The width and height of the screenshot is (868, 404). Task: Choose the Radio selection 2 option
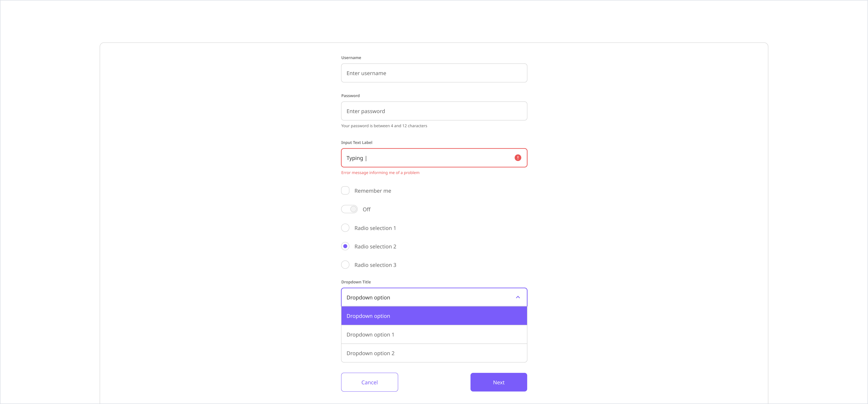345,246
